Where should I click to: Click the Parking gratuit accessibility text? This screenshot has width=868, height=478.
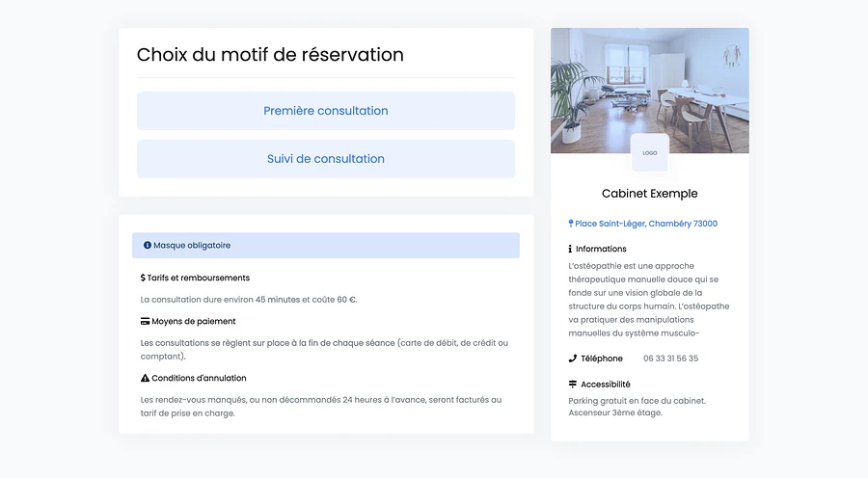[x=637, y=407]
